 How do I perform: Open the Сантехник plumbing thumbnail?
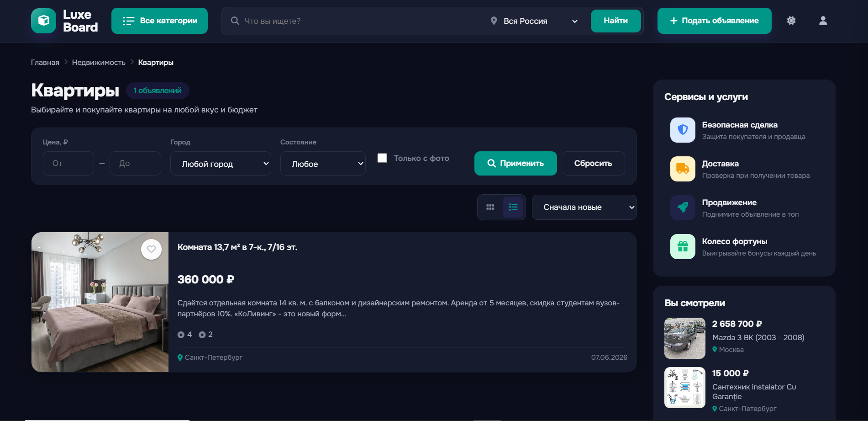click(x=685, y=388)
